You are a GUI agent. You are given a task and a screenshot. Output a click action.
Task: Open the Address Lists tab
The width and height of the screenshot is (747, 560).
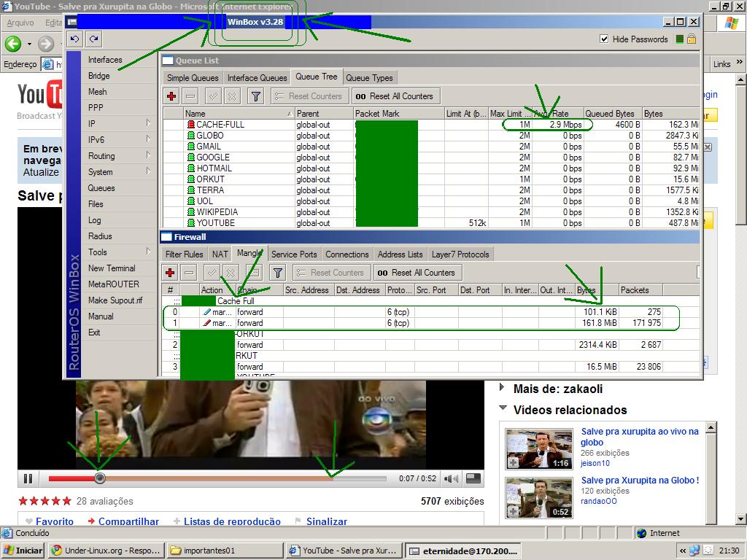click(400, 254)
